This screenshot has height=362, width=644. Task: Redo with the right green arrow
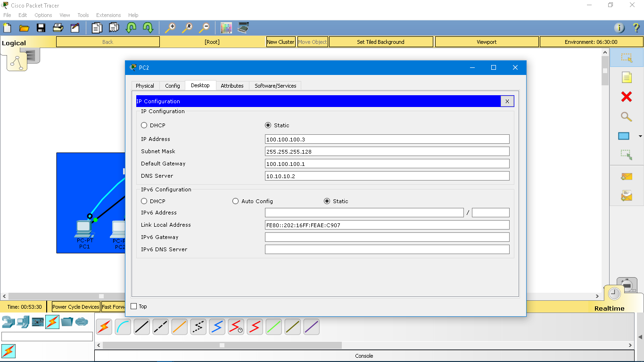pos(148,28)
